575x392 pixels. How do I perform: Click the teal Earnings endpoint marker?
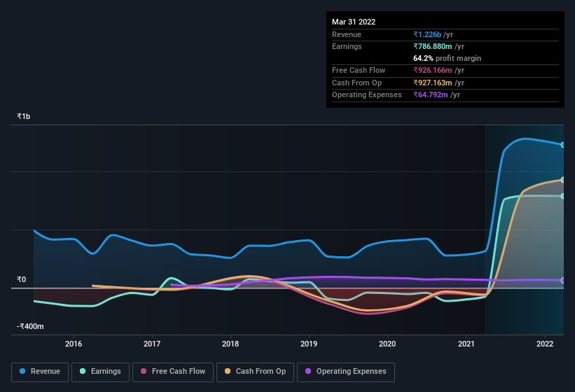coord(562,197)
